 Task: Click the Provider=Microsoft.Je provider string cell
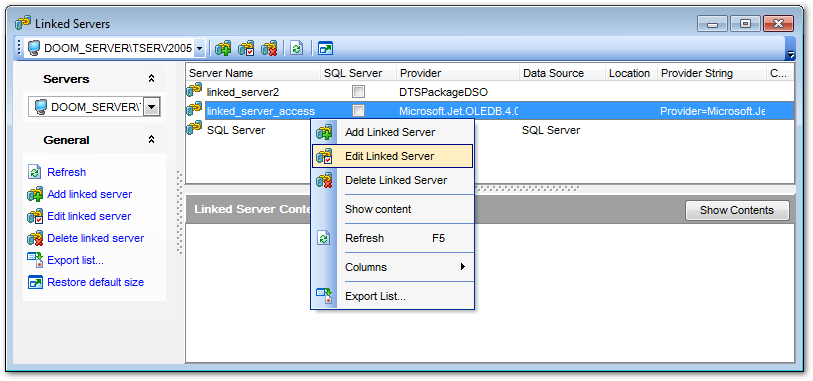(x=712, y=111)
